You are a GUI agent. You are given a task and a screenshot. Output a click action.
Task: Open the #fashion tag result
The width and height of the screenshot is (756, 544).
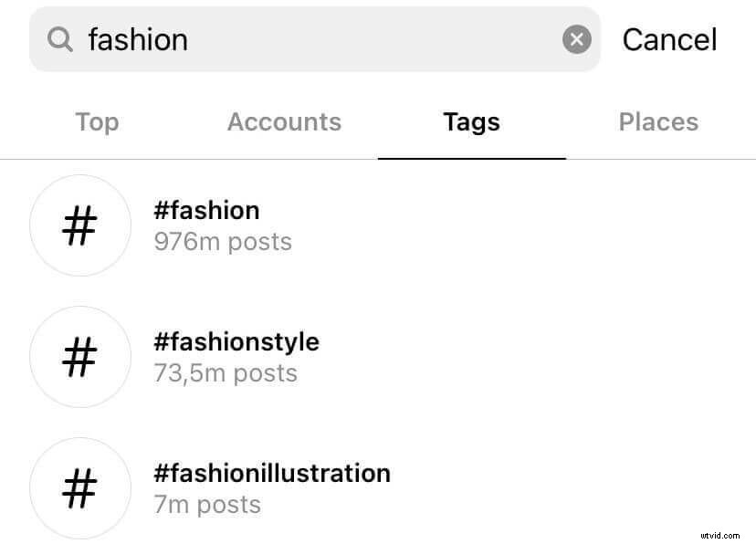point(206,211)
